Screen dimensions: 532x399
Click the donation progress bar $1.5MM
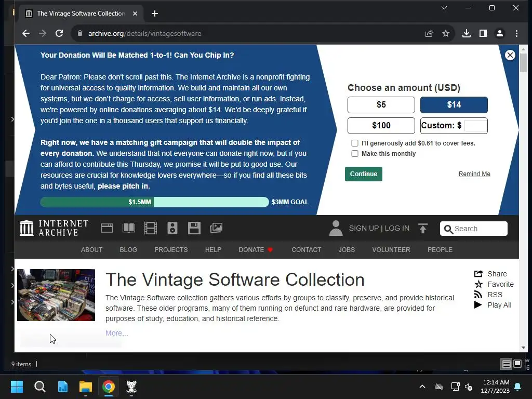pos(155,202)
